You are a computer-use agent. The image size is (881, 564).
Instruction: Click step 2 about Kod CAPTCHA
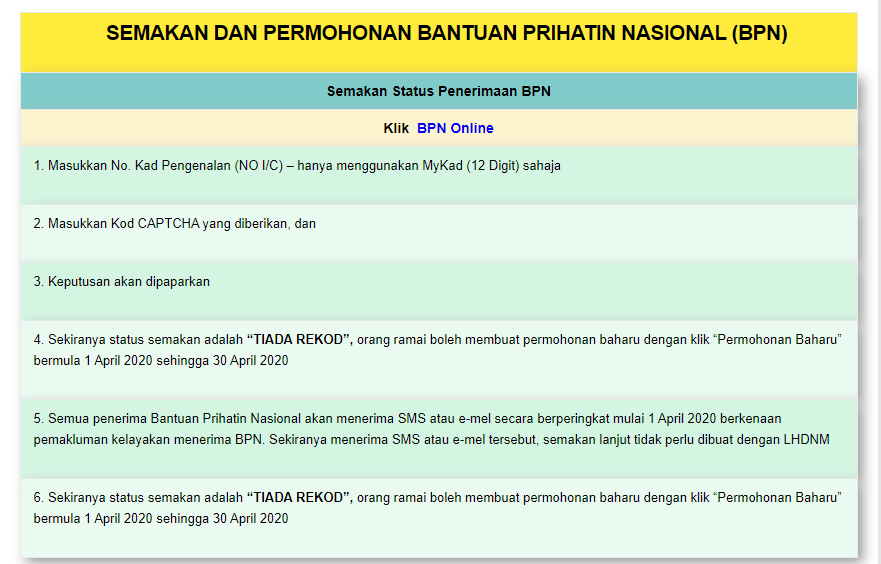coord(174,224)
